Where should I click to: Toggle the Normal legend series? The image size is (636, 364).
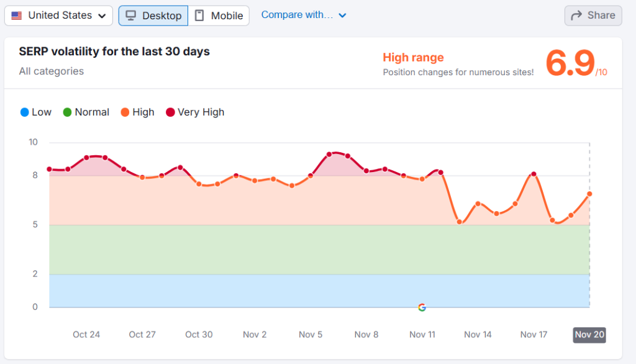point(86,112)
